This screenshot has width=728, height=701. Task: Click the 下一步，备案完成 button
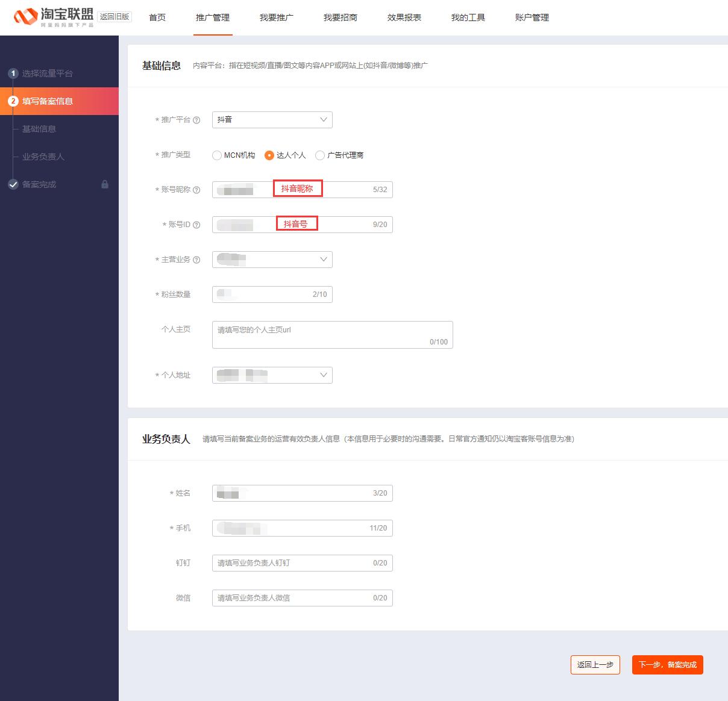667,665
